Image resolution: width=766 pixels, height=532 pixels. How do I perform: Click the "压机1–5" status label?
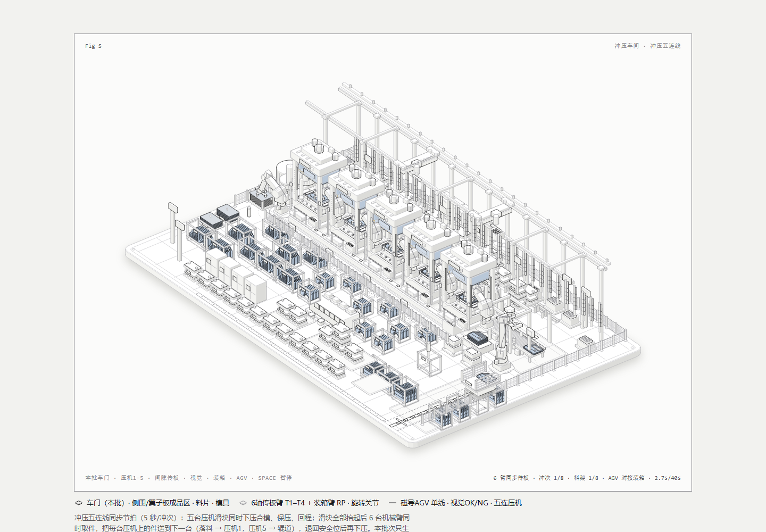(132, 478)
